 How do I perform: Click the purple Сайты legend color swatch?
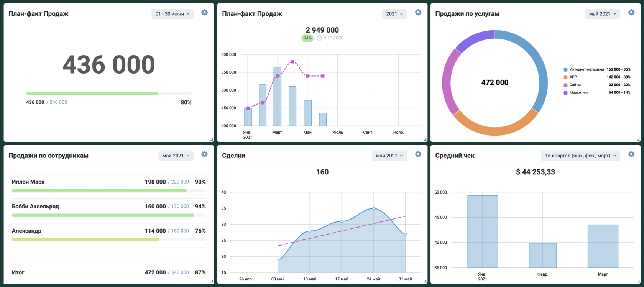565,85
